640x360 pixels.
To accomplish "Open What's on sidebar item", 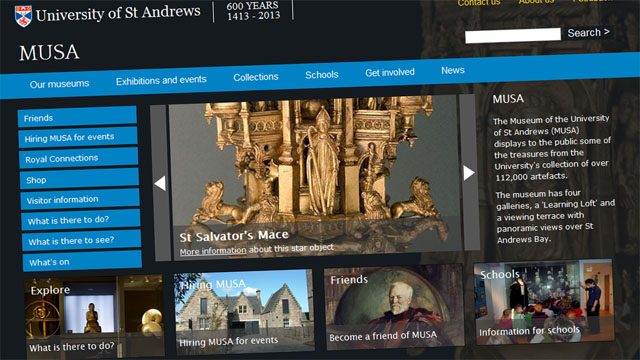I will click(x=82, y=261).
